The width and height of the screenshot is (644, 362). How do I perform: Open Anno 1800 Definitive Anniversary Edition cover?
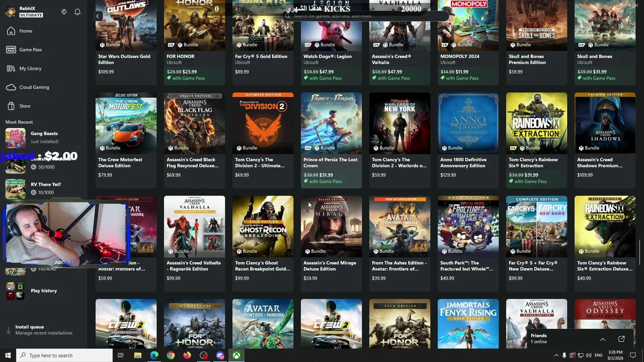[468, 123]
